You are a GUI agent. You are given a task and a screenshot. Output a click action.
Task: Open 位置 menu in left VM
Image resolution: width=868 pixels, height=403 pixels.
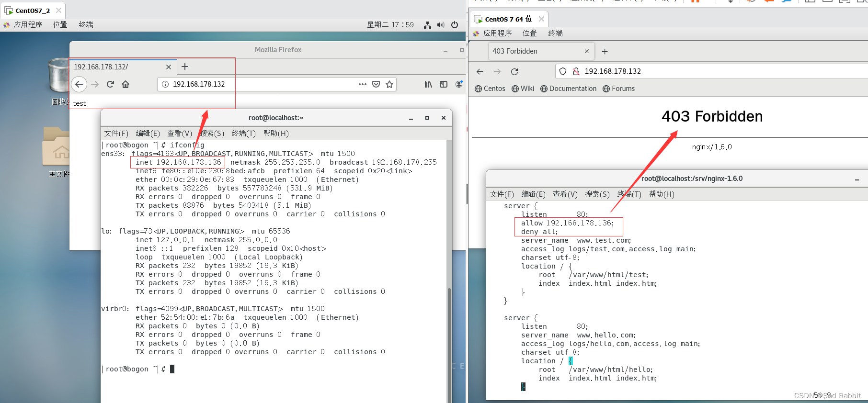click(60, 25)
